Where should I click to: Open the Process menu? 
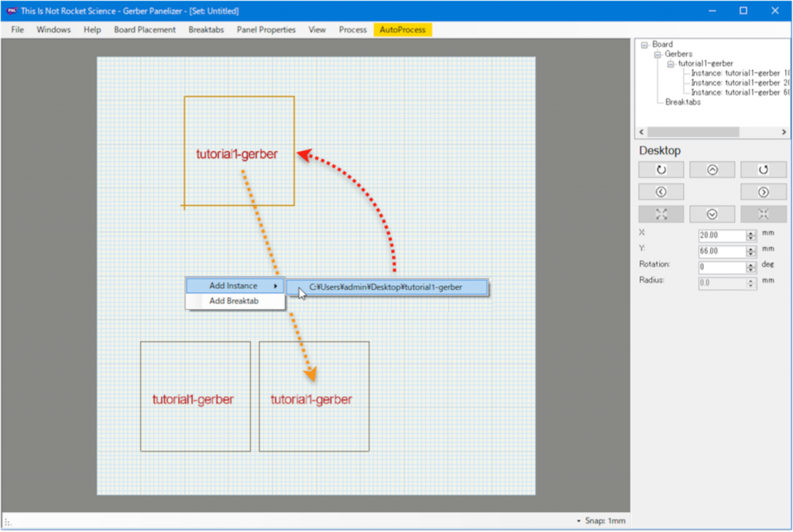pyautogui.click(x=352, y=30)
